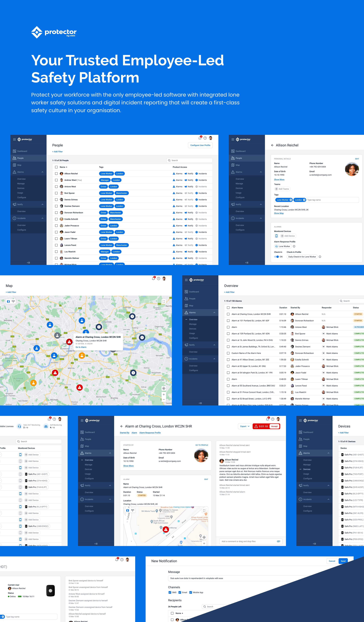Image resolution: width=364 pixels, height=622 pixels.
Task: Collapse the Devices page sidebar via bottom arrow
Action: click(x=314, y=544)
